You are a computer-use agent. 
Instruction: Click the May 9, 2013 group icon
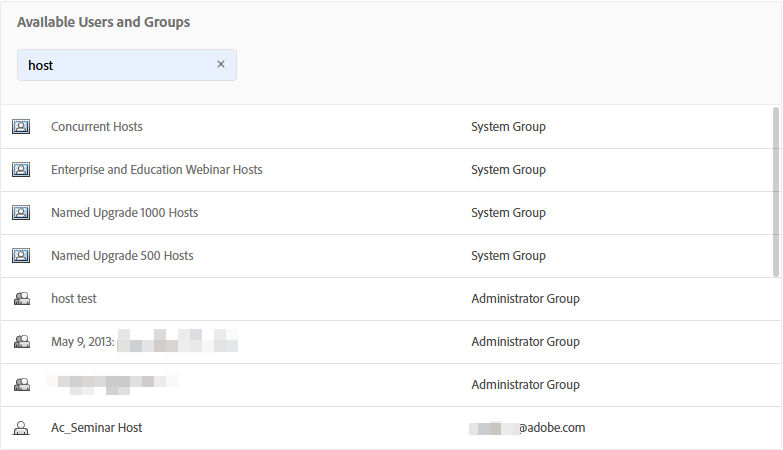[20, 342]
